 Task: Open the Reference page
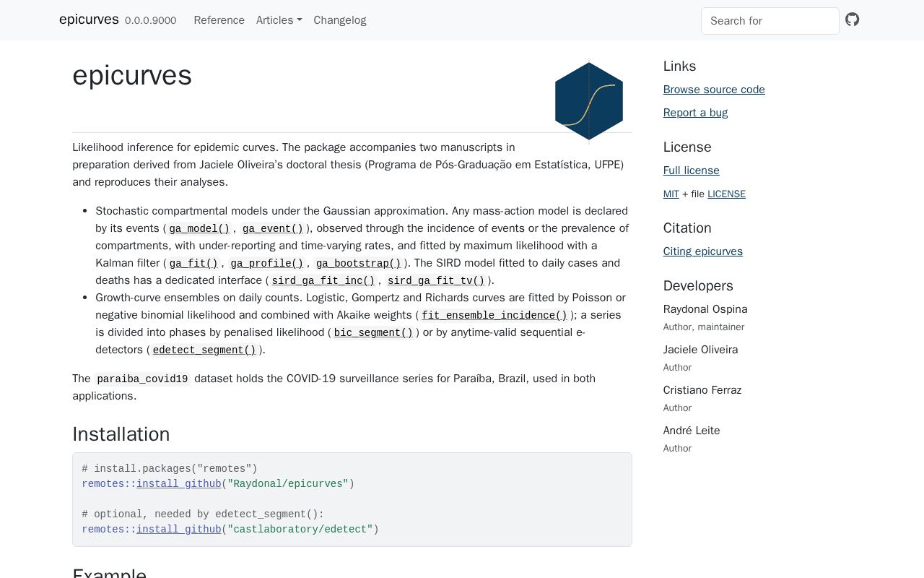coord(219,20)
